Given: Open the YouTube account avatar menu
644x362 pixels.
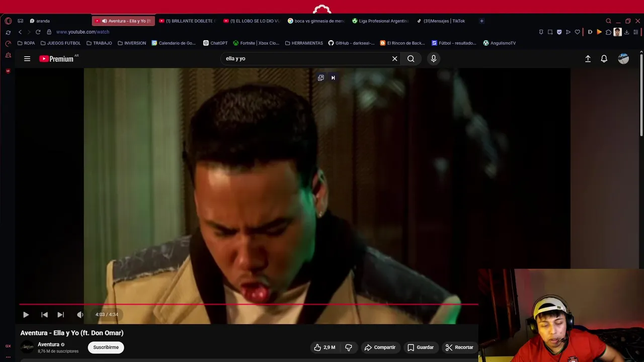Looking at the screenshot, I should click(x=623, y=59).
